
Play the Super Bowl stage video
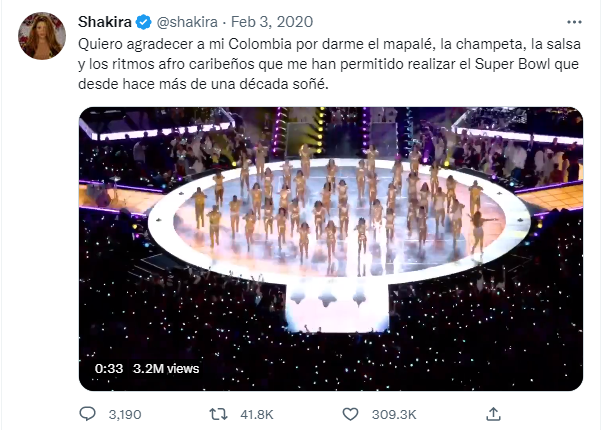(x=331, y=249)
